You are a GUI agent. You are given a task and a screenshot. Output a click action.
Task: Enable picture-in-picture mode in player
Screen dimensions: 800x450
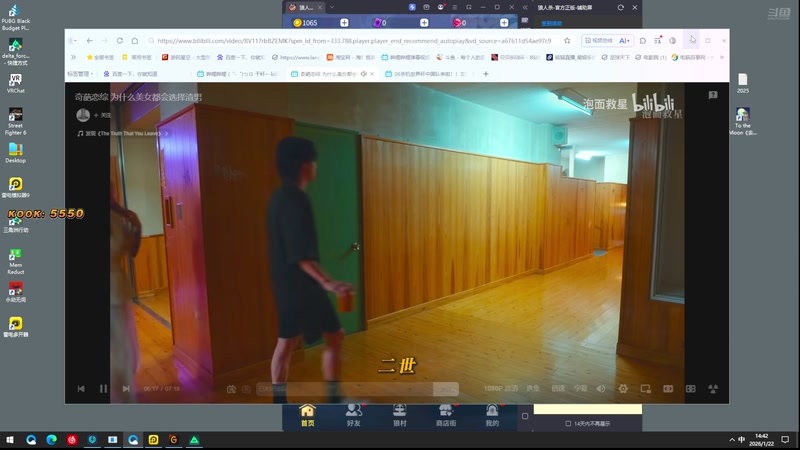[x=645, y=389]
